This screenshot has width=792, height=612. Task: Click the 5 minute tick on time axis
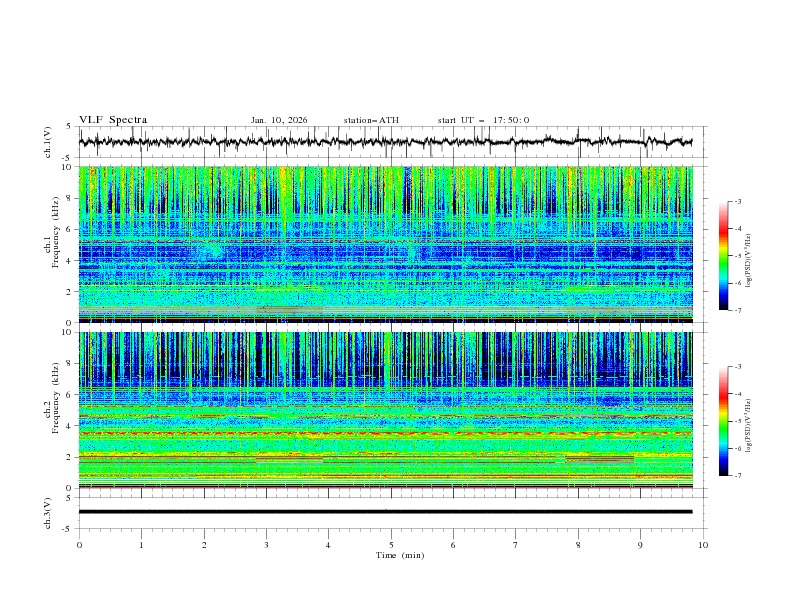pos(391,545)
